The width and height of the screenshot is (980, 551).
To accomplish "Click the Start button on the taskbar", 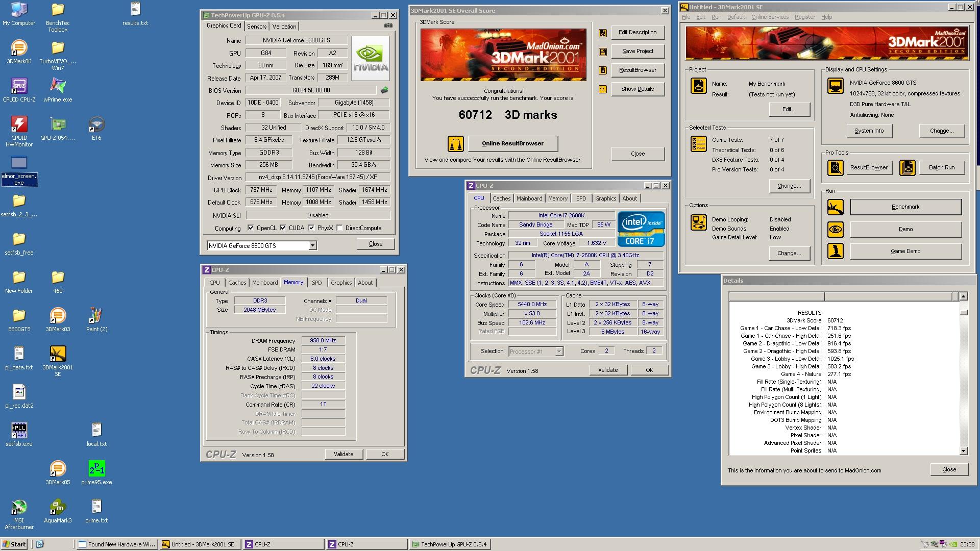I will pyautogui.click(x=14, y=544).
